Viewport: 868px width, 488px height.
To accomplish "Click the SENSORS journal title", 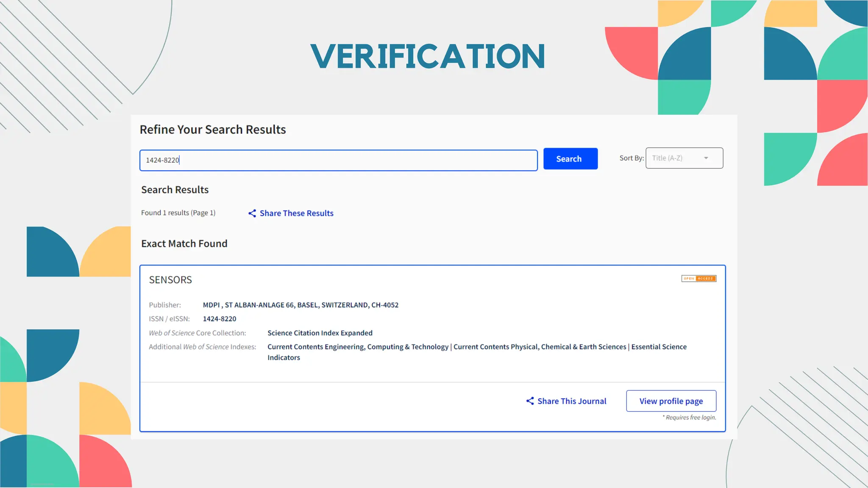I will coord(170,280).
